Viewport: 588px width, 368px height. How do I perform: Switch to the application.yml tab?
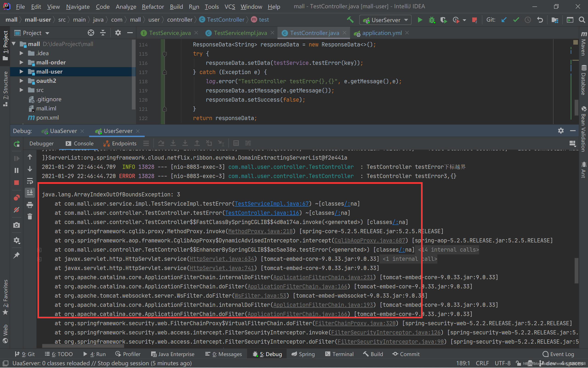tap(382, 33)
